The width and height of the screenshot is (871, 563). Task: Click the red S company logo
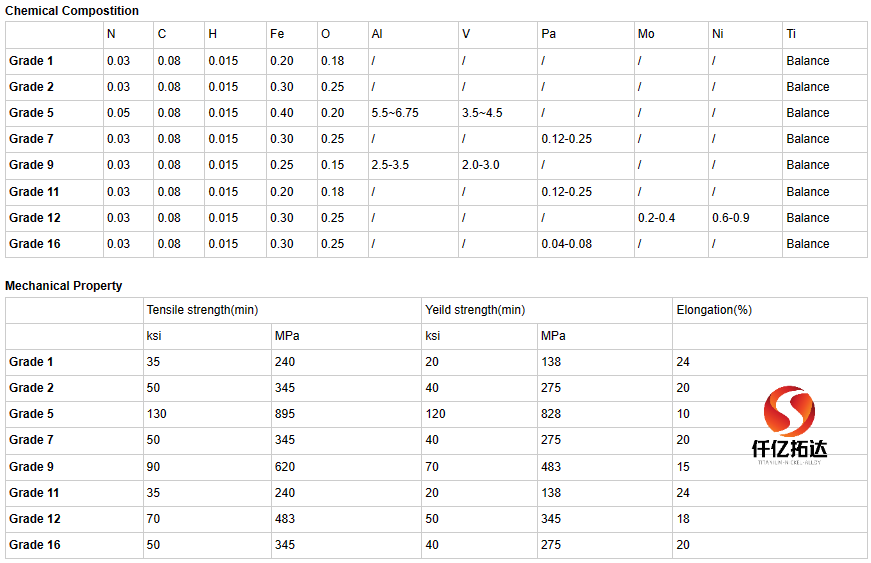tap(789, 411)
